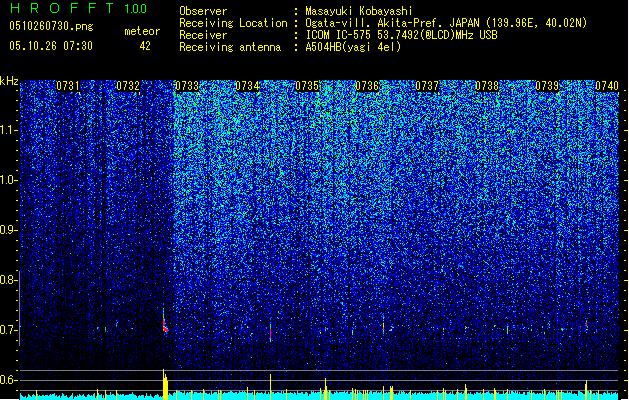Click the tallest yellow peak in the power graph
This screenshot has height=400, width=629.
click(x=165, y=384)
